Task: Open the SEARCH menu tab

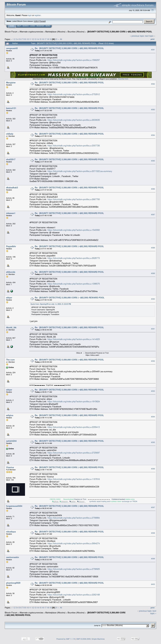Action: pos(25,26)
